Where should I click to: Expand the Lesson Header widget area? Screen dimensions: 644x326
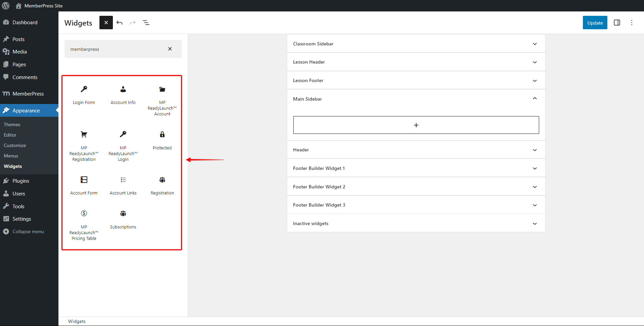[x=416, y=62]
